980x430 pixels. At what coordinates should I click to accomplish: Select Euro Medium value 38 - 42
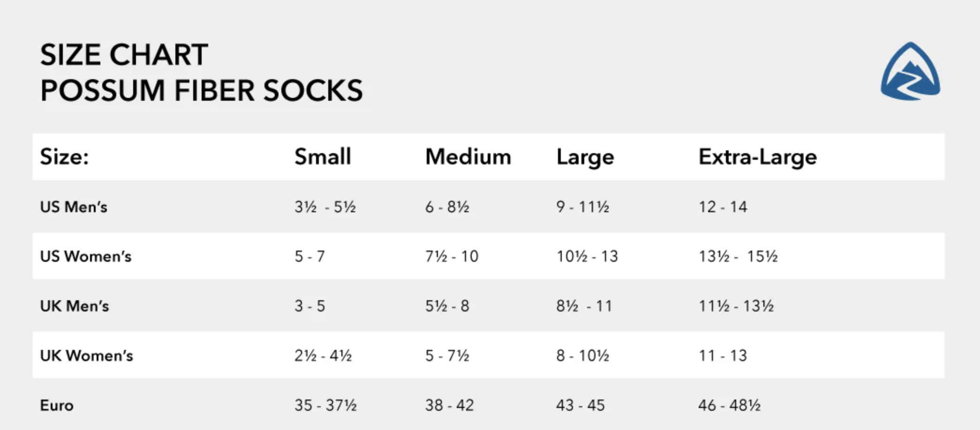(450, 405)
